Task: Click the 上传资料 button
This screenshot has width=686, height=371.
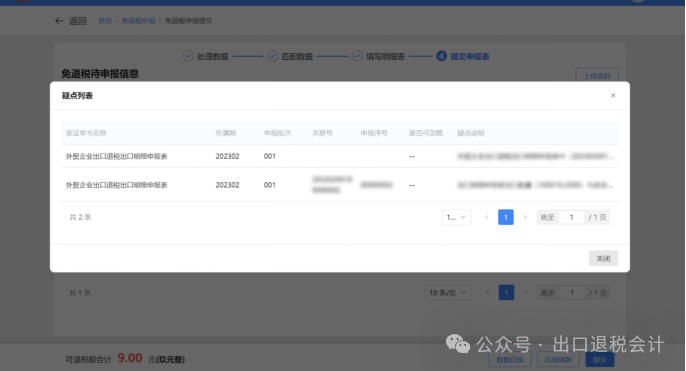Action: tap(597, 75)
